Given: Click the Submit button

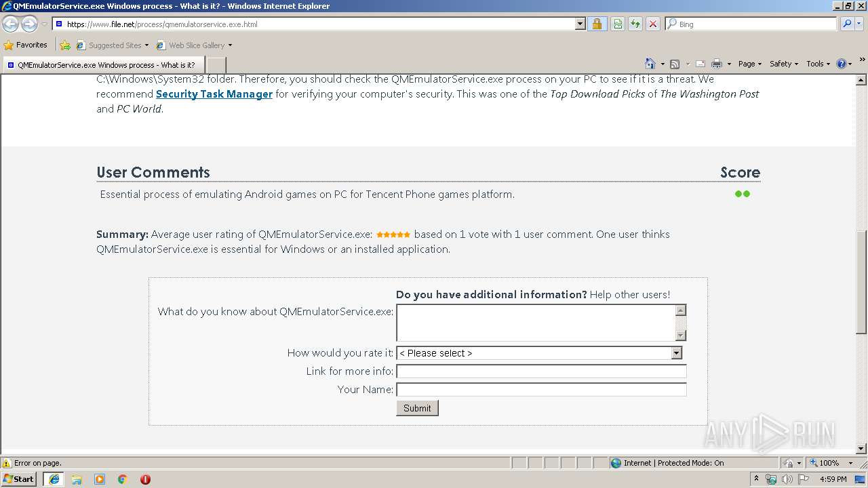Looking at the screenshot, I should tap(417, 408).
